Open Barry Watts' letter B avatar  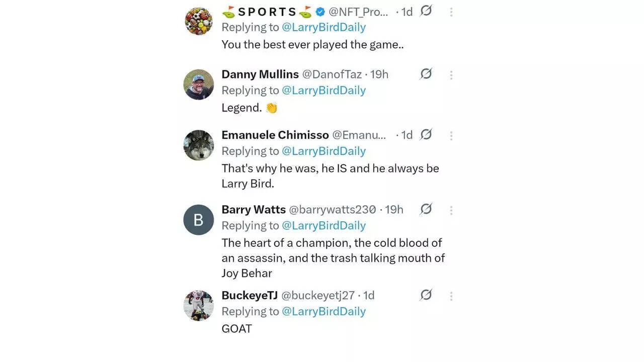199,220
